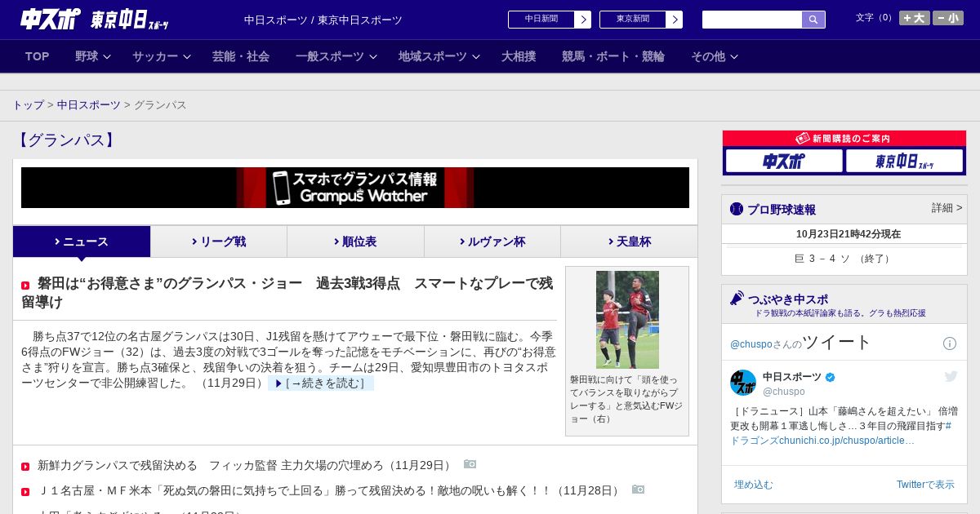The image size is (980, 514).
Task: Click the verified badge beside 中日スポーツ
Action: [831, 377]
